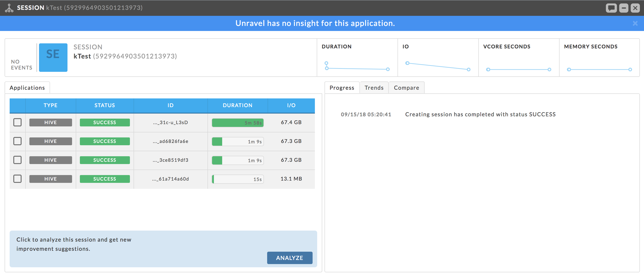Image resolution: width=644 pixels, height=276 pixels.
Task: Click the ANALYZE button
Action: point(290,258)
